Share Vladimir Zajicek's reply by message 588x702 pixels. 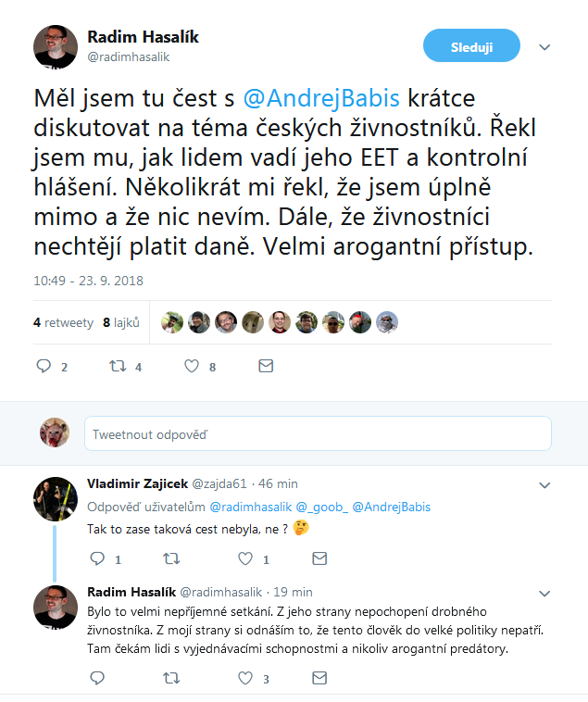click(319, 558)
